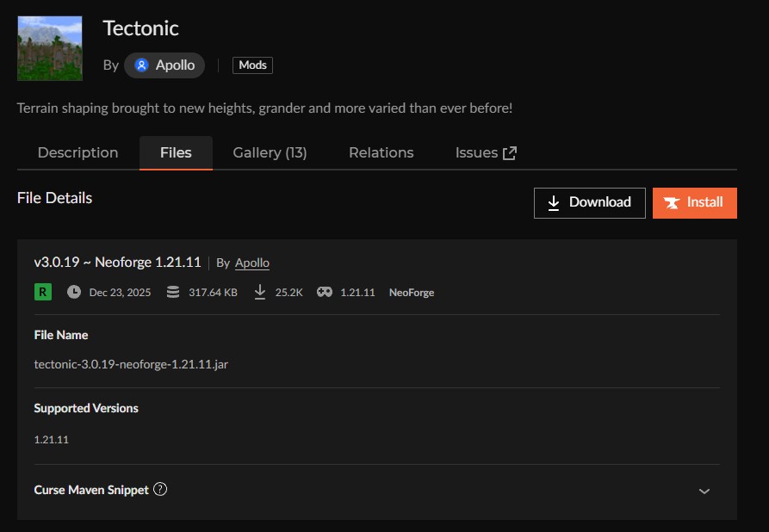
Task: Click the Tectonic mod thumbnail image
Action: click(x=50, y=48)
